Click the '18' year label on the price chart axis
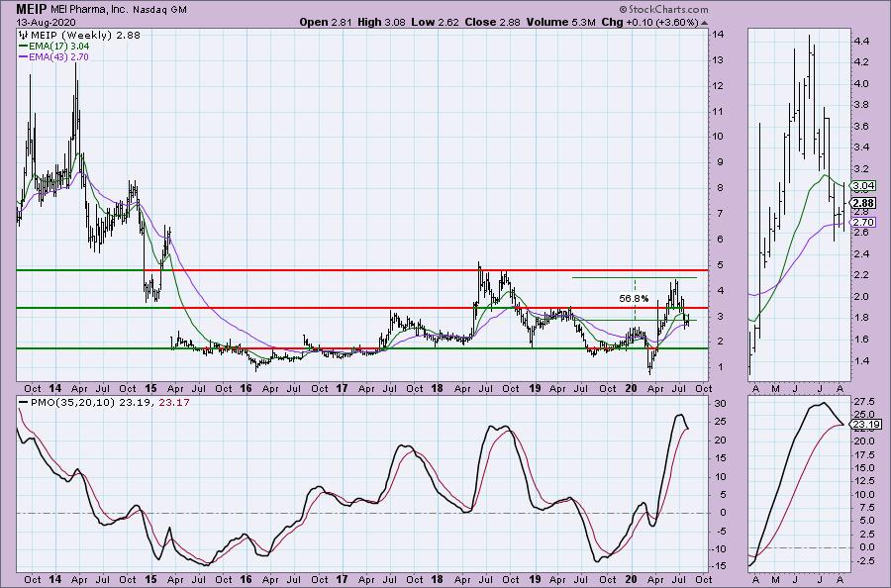This screenshot has width=891, height=588. [437, 389]
